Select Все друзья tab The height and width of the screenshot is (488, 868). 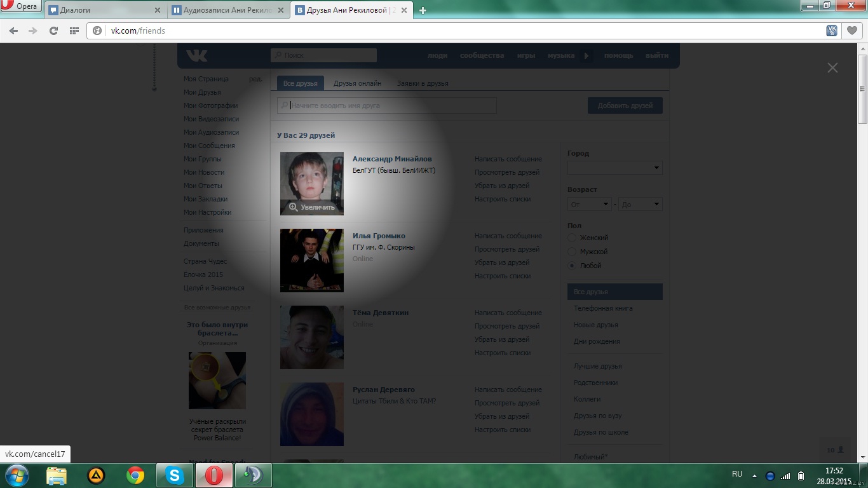[301, 83]
